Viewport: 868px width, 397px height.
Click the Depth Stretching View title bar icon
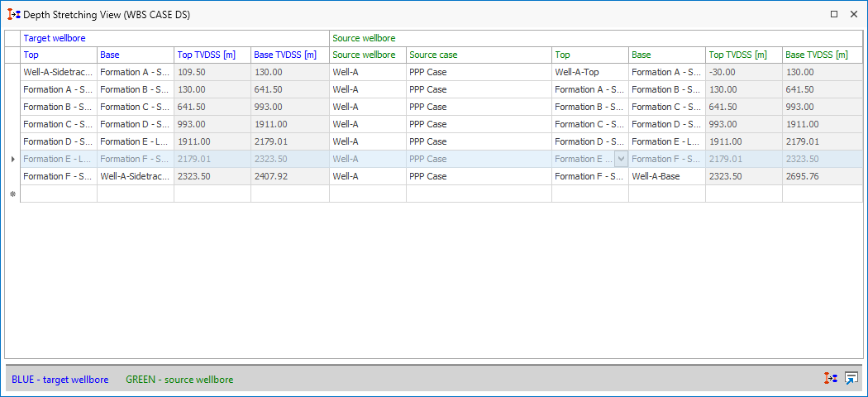point(13,14)
